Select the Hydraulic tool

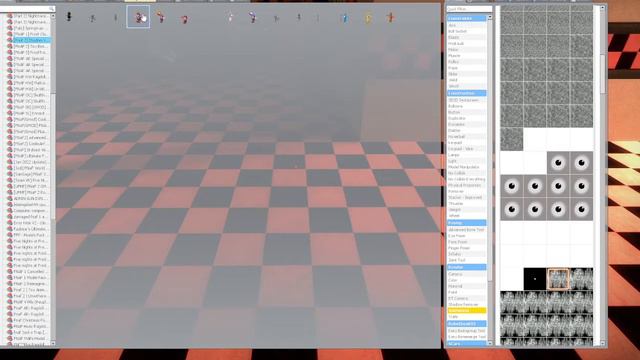pyautogui.click(x=467, y=44)
